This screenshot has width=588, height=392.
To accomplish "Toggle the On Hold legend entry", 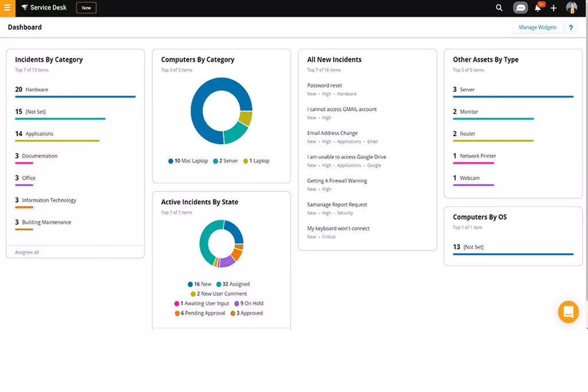I will click(x=250, y=304).
